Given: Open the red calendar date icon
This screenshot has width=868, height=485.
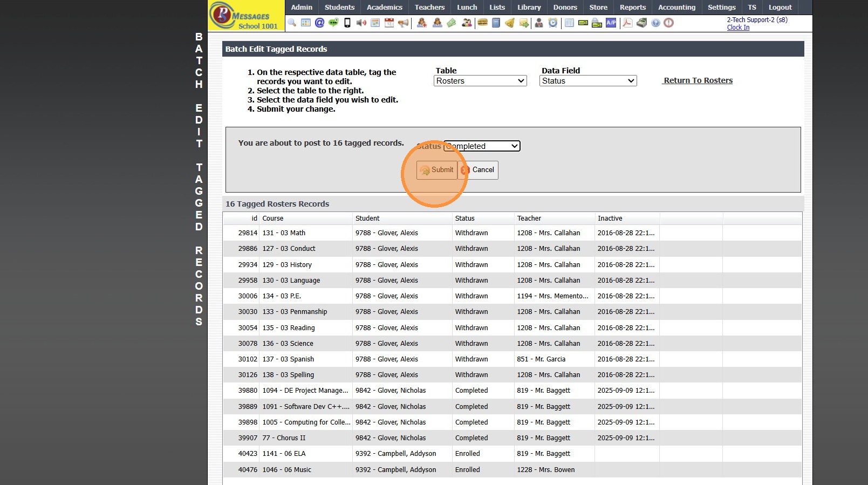Looking at the screenshot, I should (x=389, y=23).
